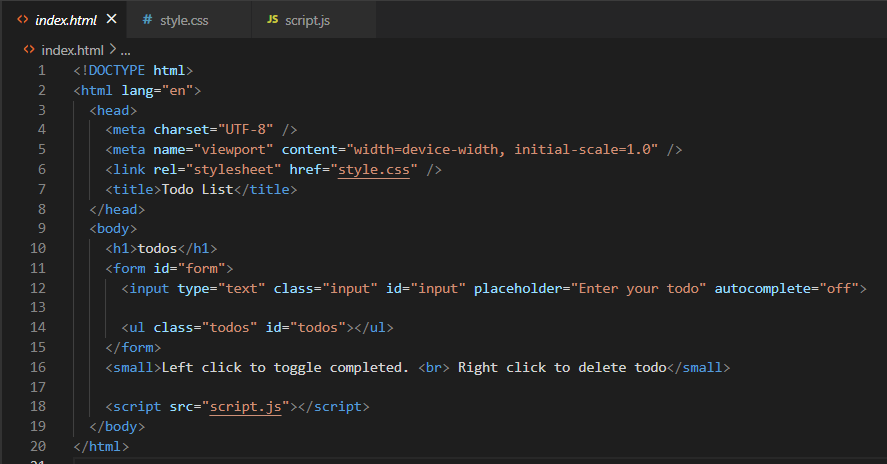Viewport: 887px width, 464px height.
Task: Click the "width=device-width, initial-scale=1.0" content value
Action: (x=502, y=149)
